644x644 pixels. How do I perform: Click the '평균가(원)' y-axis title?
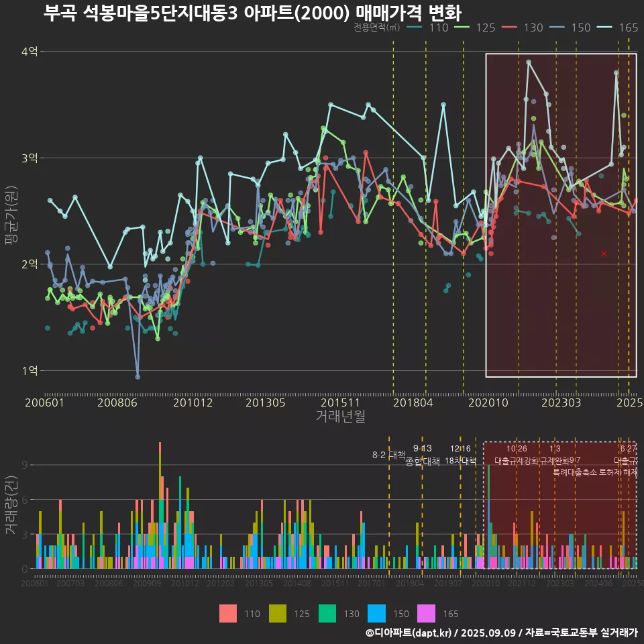click(x=11, y=215)
